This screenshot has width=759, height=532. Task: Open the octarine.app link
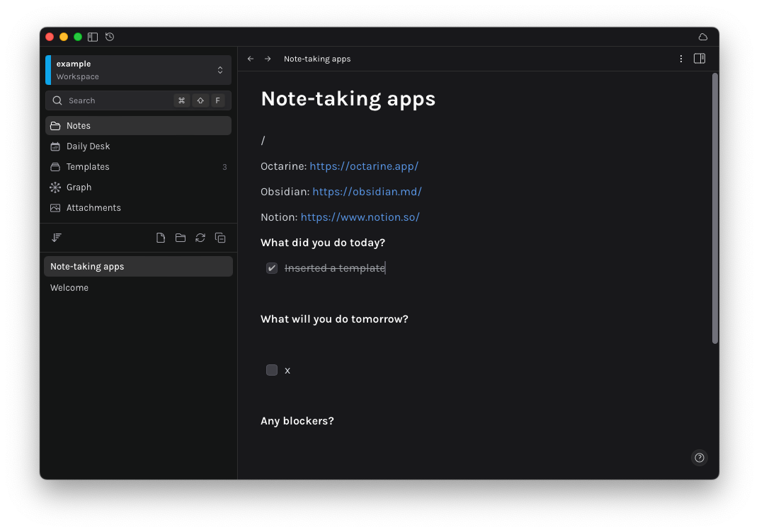[364, 166]
